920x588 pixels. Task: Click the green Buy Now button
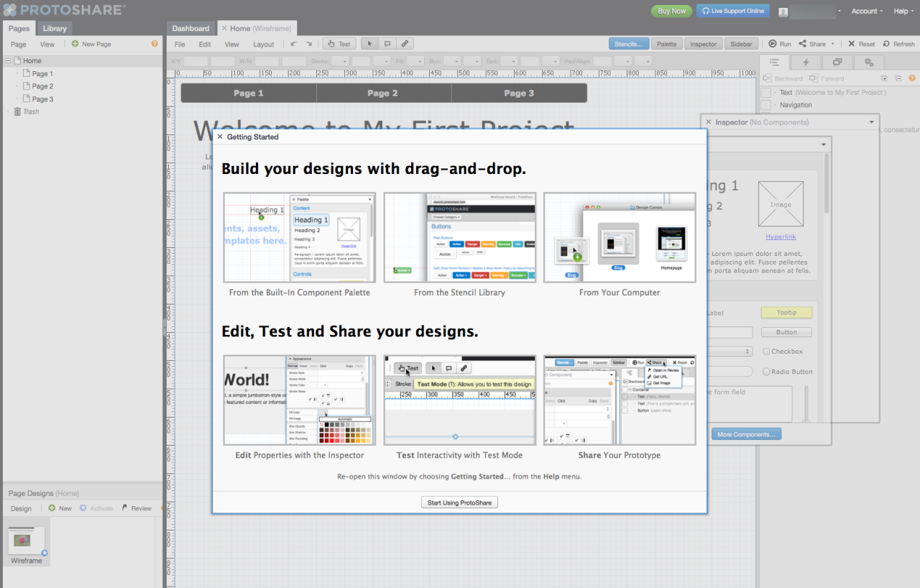pos(671,11)
